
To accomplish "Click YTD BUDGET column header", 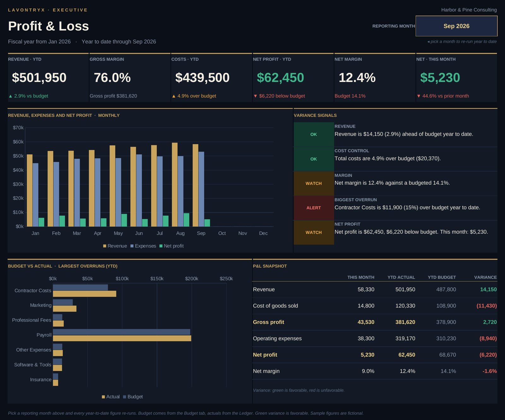I will point(442,277).
